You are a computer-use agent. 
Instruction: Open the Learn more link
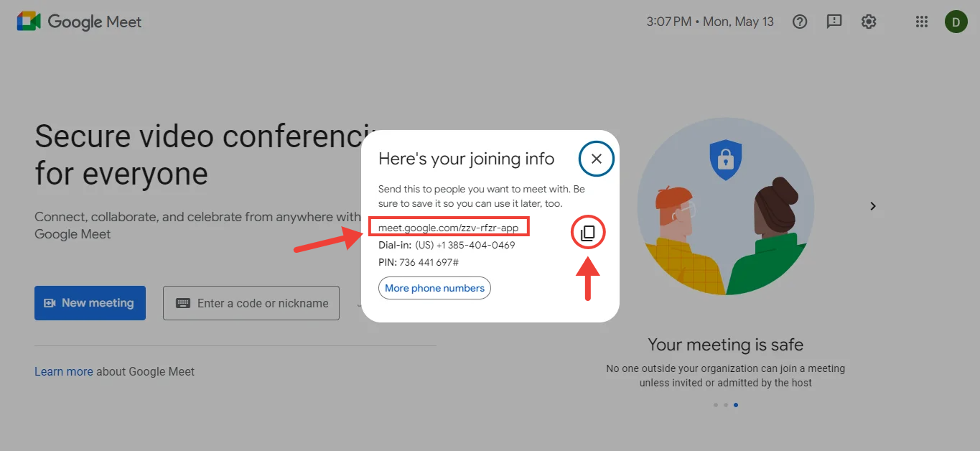click(x=63, y=371)
